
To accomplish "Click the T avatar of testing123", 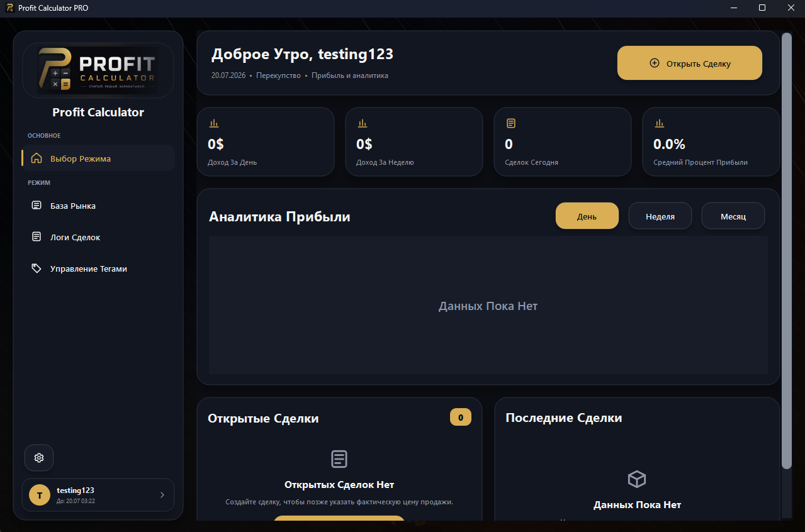I will click(40, 496).
